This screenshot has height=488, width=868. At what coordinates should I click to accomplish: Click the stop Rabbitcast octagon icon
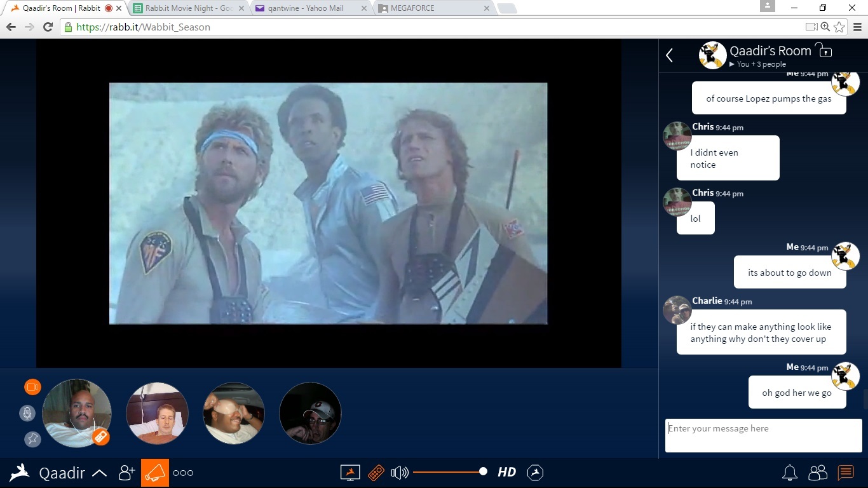[536, 472]
